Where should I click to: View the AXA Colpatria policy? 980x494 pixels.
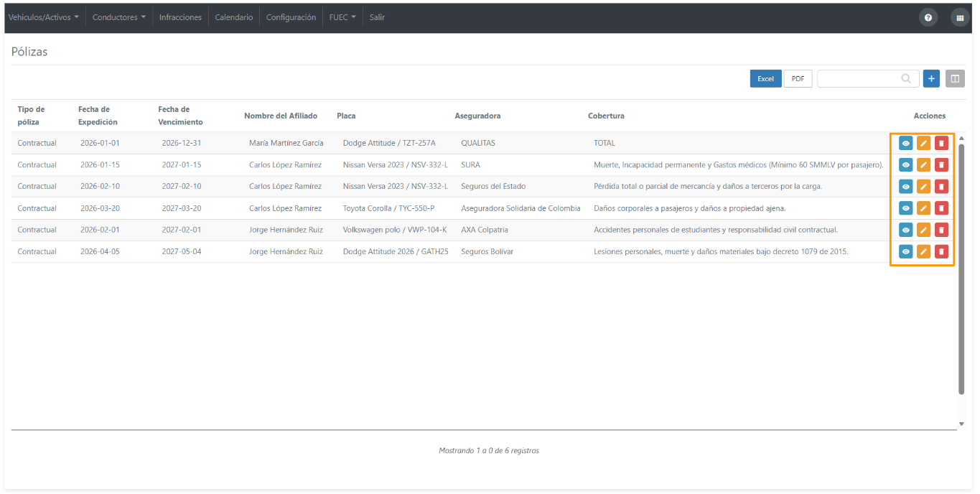[906, 230]
